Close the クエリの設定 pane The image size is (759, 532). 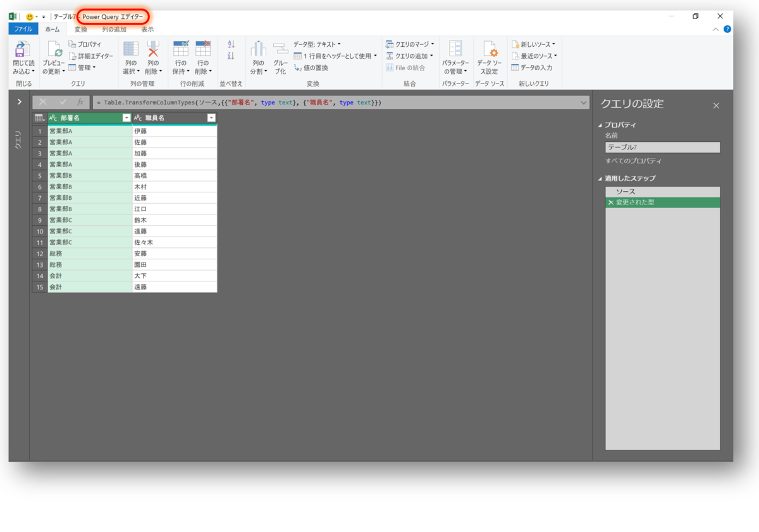tap(716, 106)
